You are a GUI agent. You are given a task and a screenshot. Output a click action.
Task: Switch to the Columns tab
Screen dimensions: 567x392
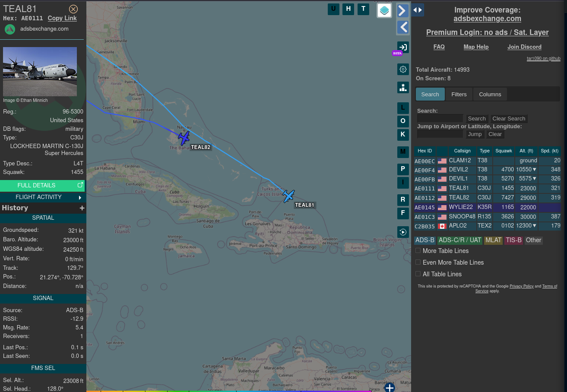pos(490,94)
